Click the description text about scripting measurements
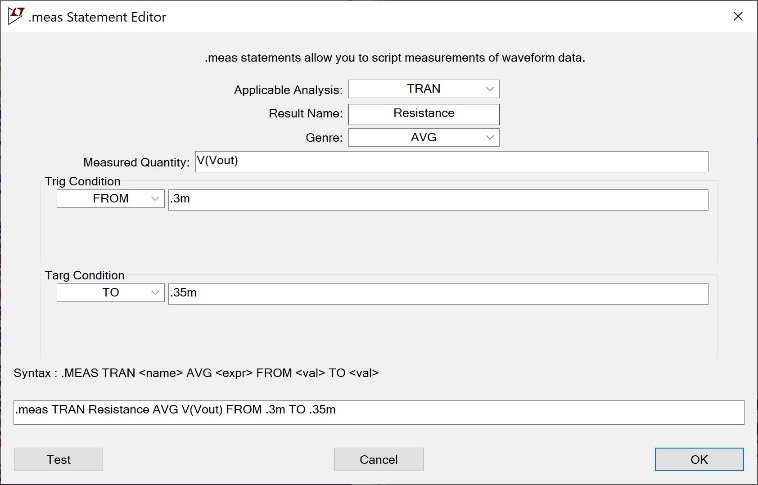The width and height of the screenshot is (758, 485). (395, 58)
